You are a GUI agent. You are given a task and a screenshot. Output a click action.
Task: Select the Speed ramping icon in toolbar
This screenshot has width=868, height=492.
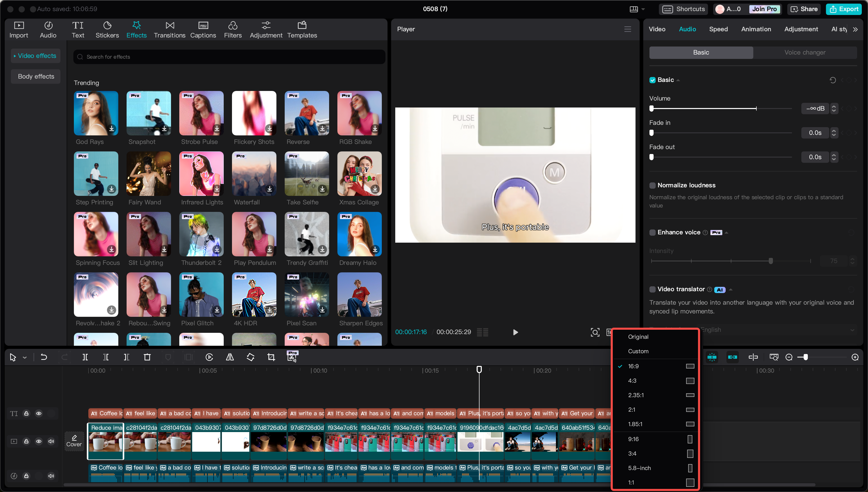pyautogui.click(x=209, y=357)
